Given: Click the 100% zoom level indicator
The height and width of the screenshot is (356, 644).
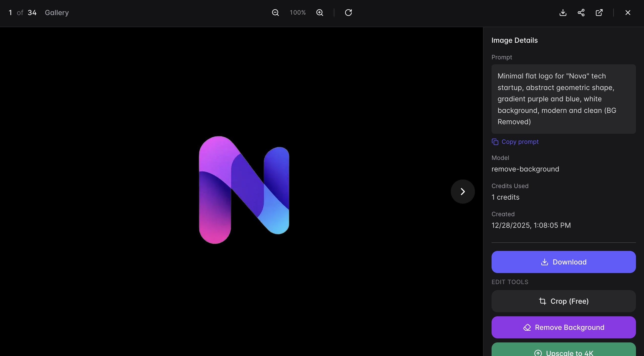Looking at the screenshot, I should click(298, 13).
